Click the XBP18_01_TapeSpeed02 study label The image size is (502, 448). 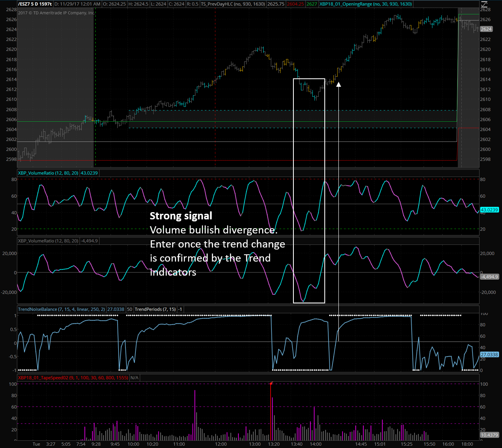(73, 378)
